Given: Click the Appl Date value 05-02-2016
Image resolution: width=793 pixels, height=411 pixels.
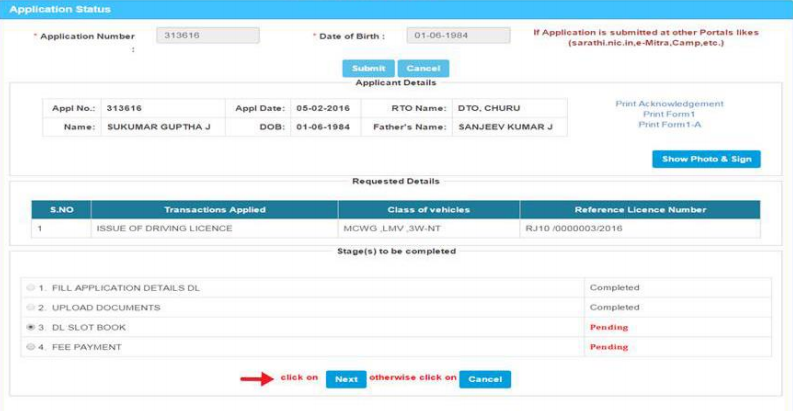Looking at the screenshot, I should (x=323, y=108).
